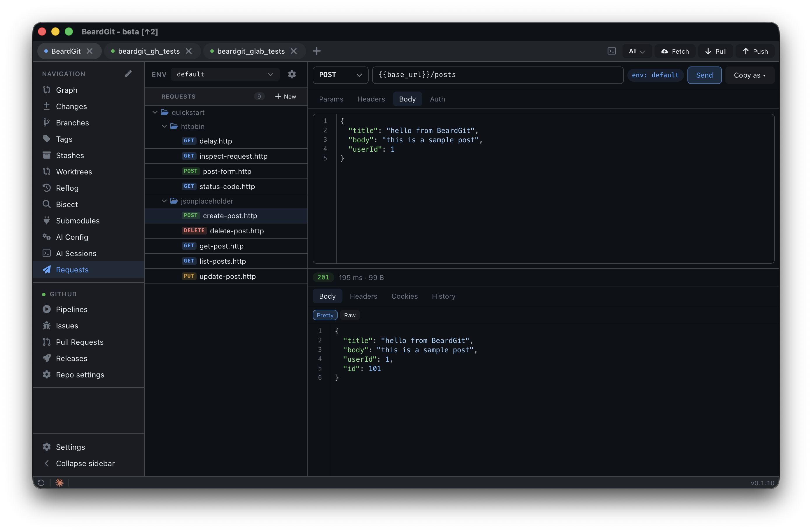Select delay.http request
The height and width of the screenshot is (532, 812).
point(226,141)
